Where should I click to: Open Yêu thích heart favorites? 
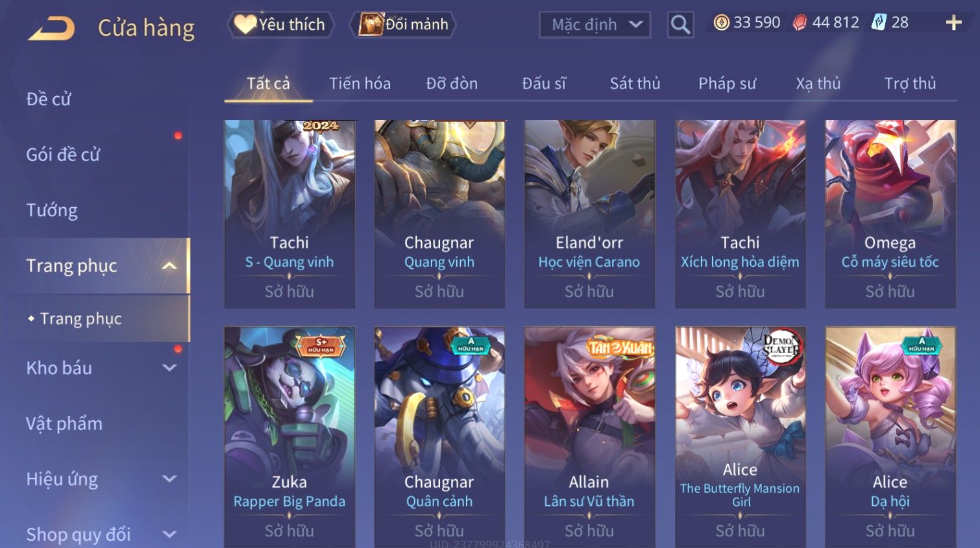(x=280, y=25)
